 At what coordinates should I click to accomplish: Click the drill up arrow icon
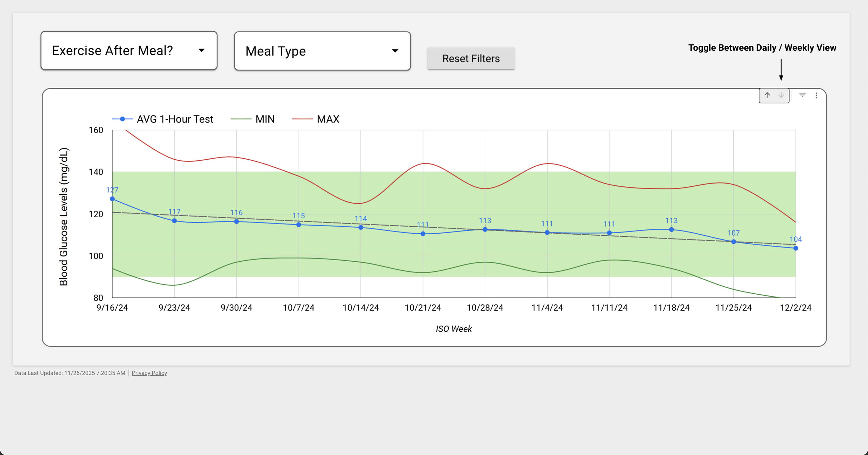tap(767, 95)
